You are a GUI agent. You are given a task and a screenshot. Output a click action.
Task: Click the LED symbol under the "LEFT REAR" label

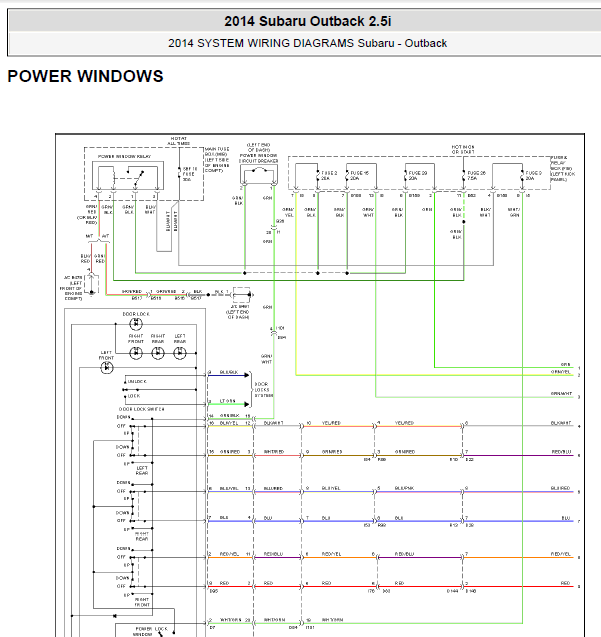180,353
